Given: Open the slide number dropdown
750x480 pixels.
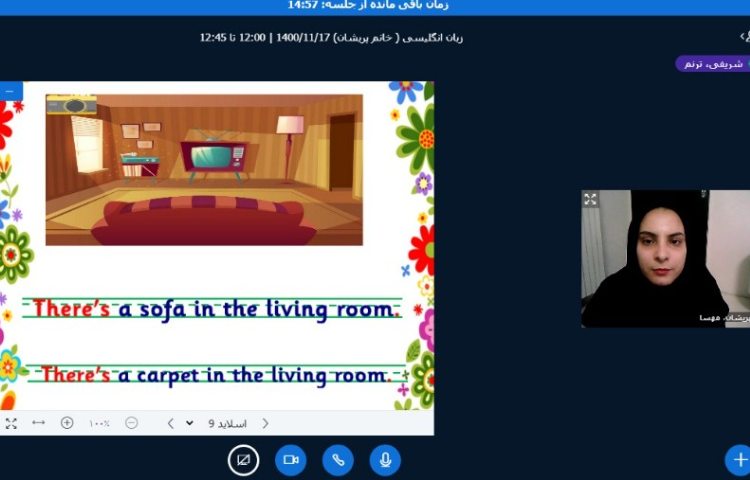Looking at the screenshot, I should pyautogui.click(x=190, y=423).
